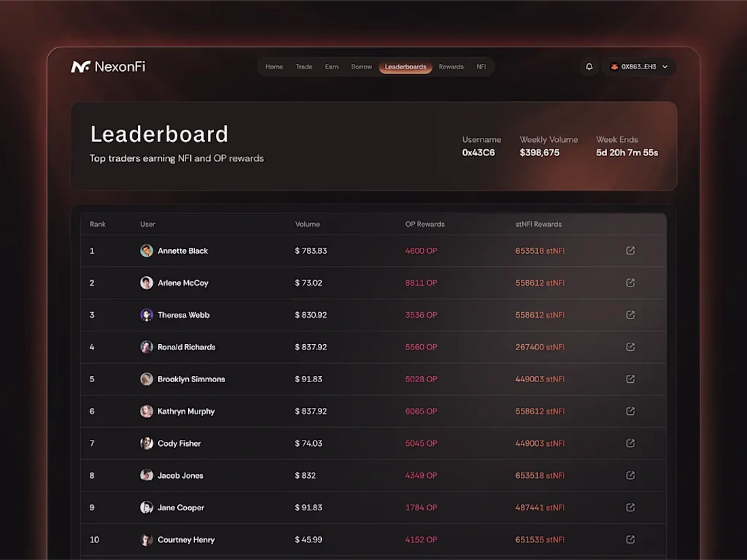Screen dimensions: 747x560
Task: Click the 8811 OP reward value
Action: [421, 283]
